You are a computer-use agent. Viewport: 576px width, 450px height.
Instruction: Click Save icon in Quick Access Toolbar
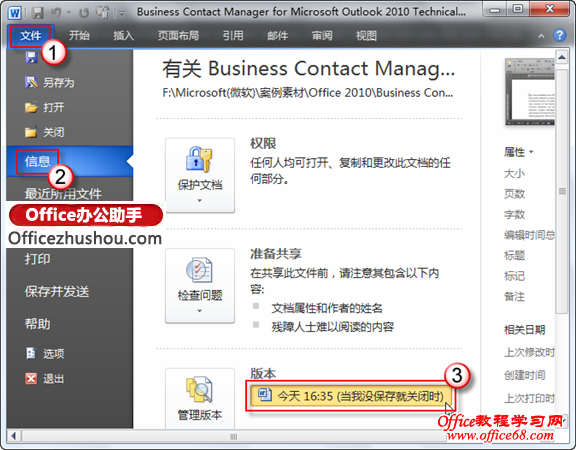pos(37,13)
